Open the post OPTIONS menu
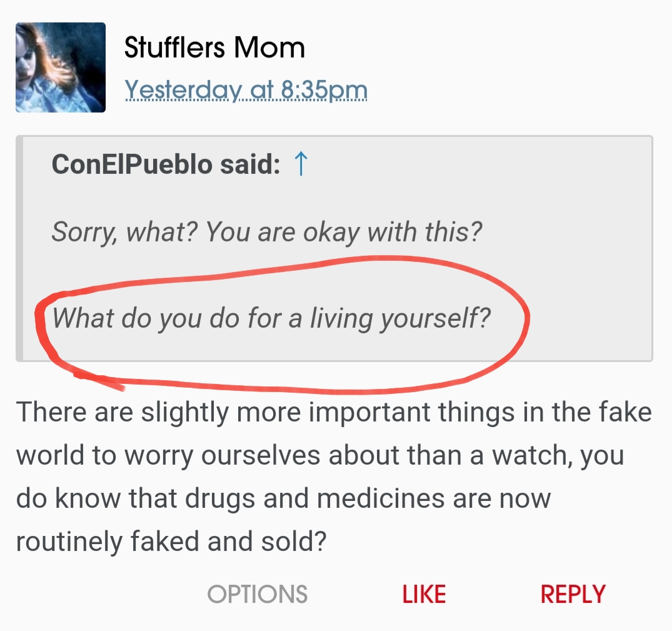This screenshot has height=631, width=672. 257,594
